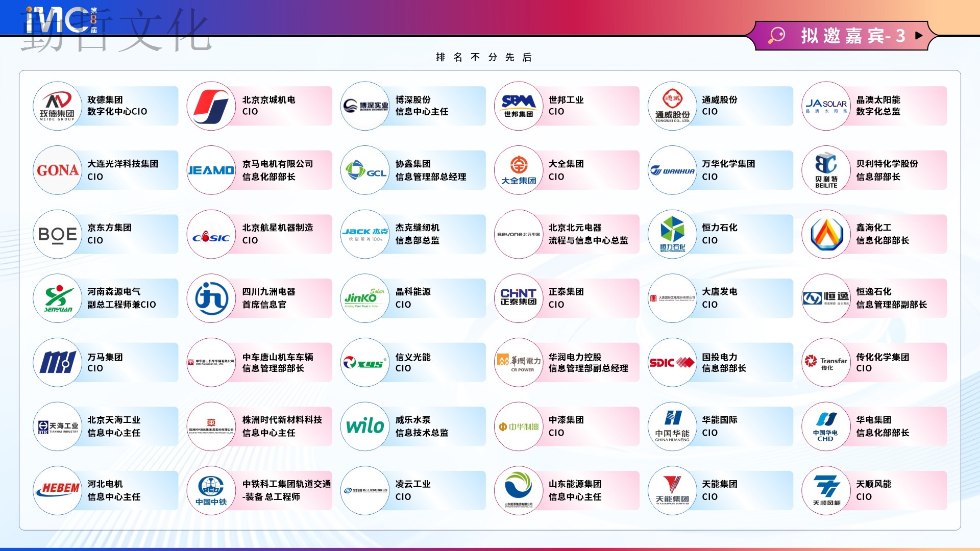Select the 恒力石化 CIO card
980x551 pixels.
[x=721, y=234]
